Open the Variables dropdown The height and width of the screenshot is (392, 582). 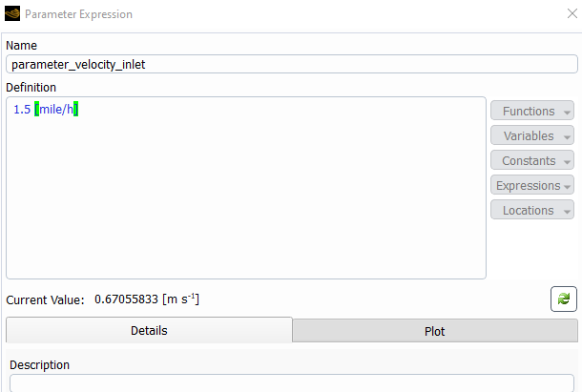pyautogui.click(x=532, y=135)
